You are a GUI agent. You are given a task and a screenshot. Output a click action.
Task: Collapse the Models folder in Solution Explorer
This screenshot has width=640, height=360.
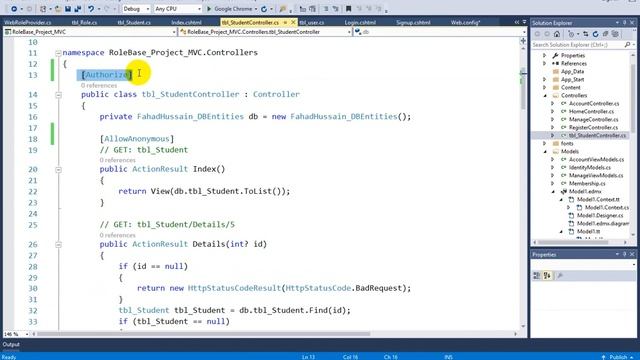(545, 151)
